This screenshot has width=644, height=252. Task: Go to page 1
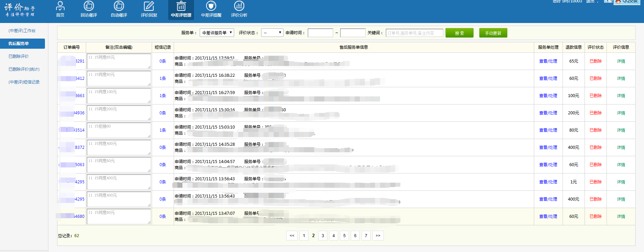304,236
